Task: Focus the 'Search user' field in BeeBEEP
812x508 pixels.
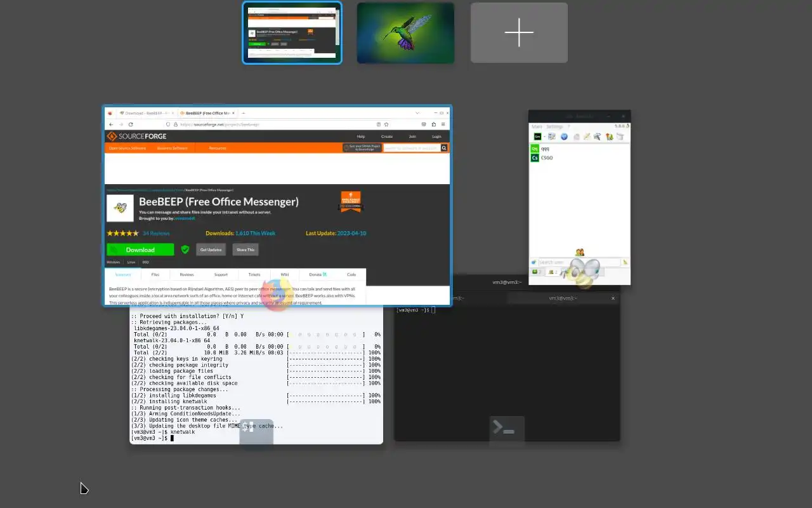Action: click(579, 262)
